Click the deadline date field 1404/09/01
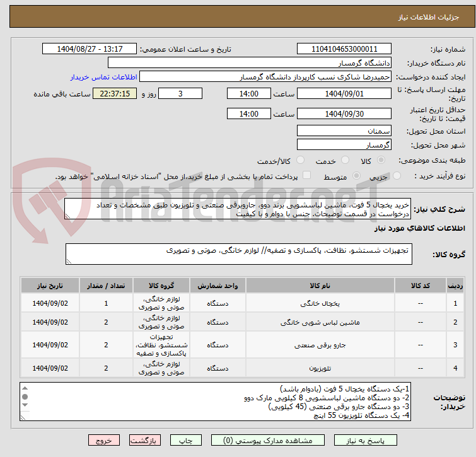 344,93
